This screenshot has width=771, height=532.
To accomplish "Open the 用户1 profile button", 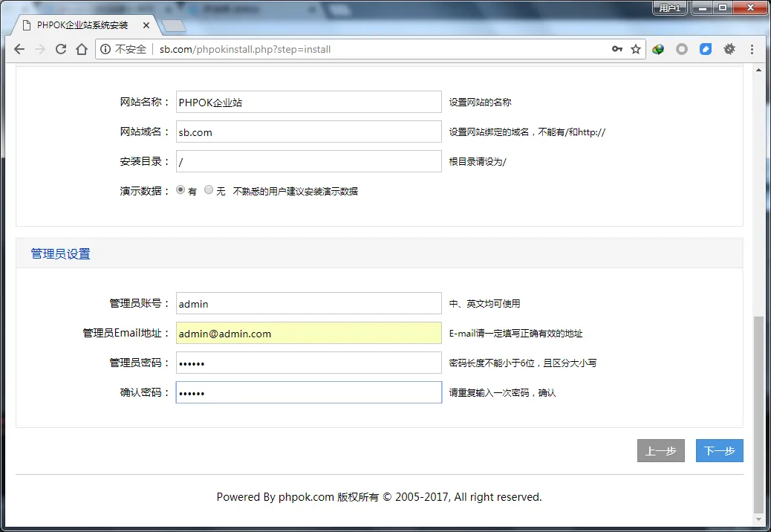I will click(670, 8).
